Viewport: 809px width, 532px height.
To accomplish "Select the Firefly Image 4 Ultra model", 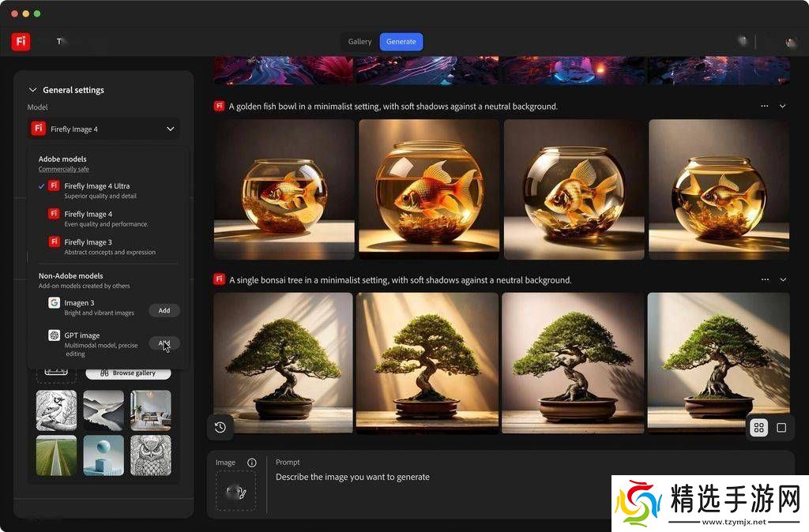I will 96,186.
